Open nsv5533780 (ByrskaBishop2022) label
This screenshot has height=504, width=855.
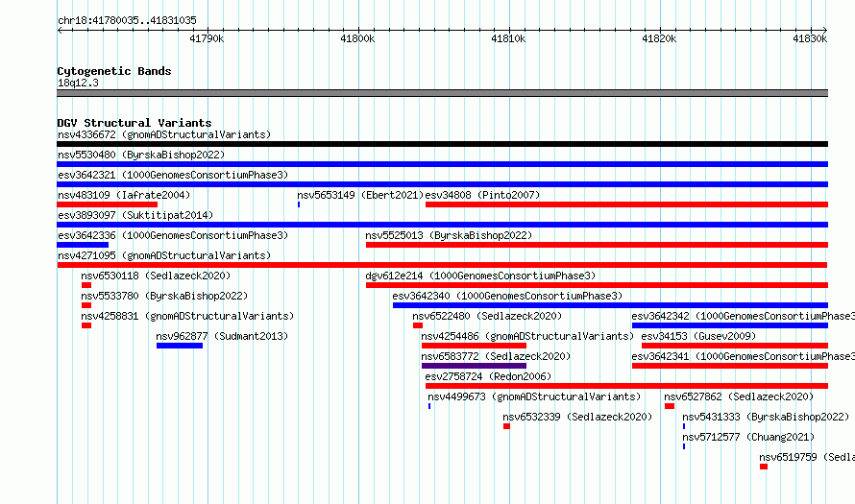pyautogui.click(x=164, y=296)
